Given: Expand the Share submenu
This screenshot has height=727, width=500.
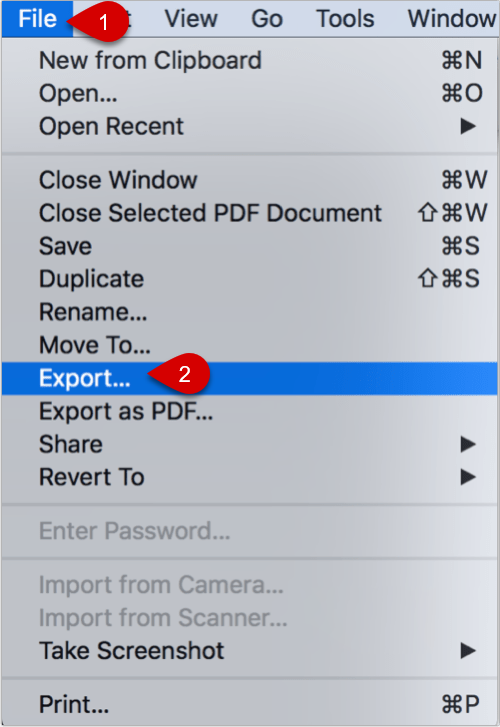Looking at the screenshot, I should tap(250, 444).
